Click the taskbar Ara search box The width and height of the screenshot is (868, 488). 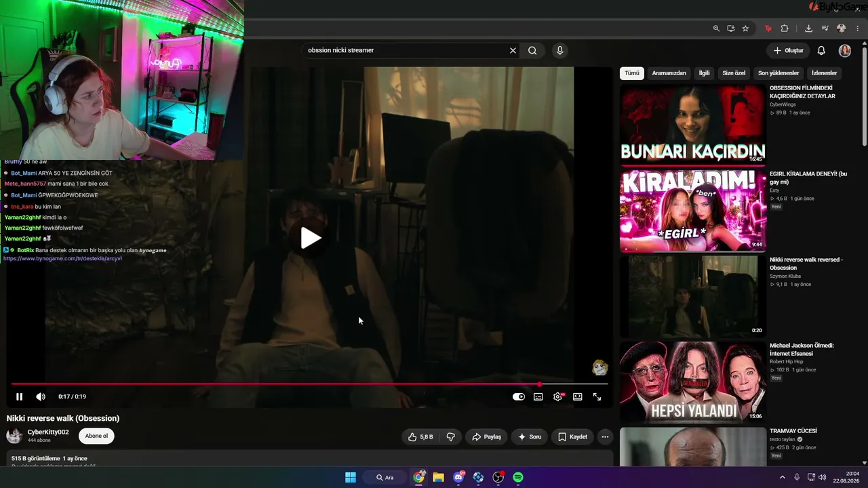coord(385,477)
